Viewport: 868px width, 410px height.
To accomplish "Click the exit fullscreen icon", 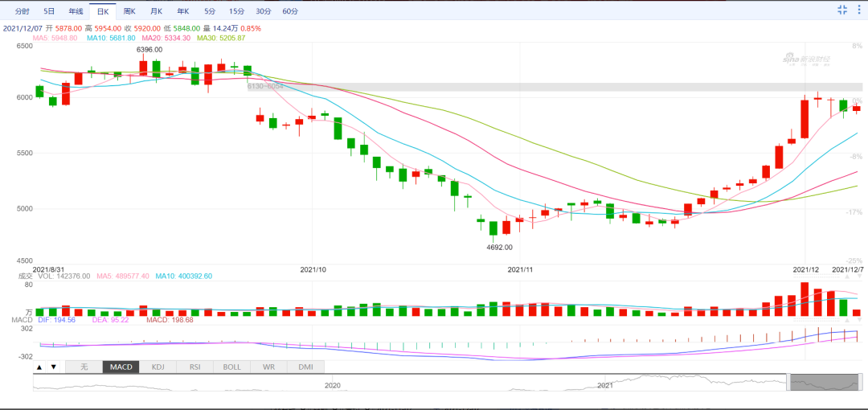I will click(842, 10).
